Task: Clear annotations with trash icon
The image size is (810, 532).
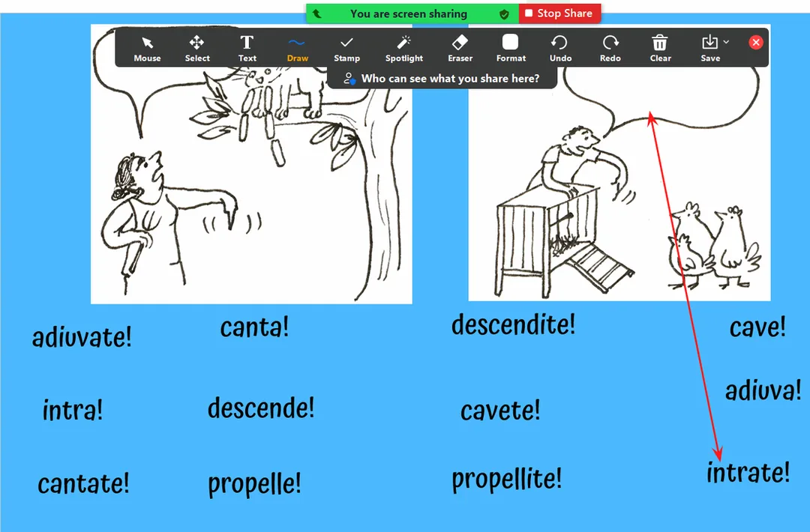Action: click(x=660, y=48)
